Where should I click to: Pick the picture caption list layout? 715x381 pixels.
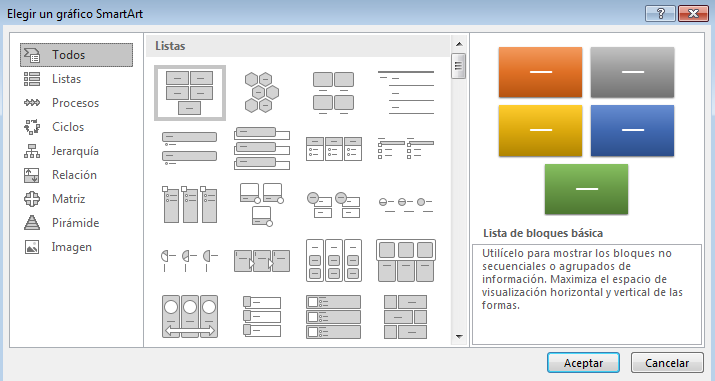[x=333, y=93]
